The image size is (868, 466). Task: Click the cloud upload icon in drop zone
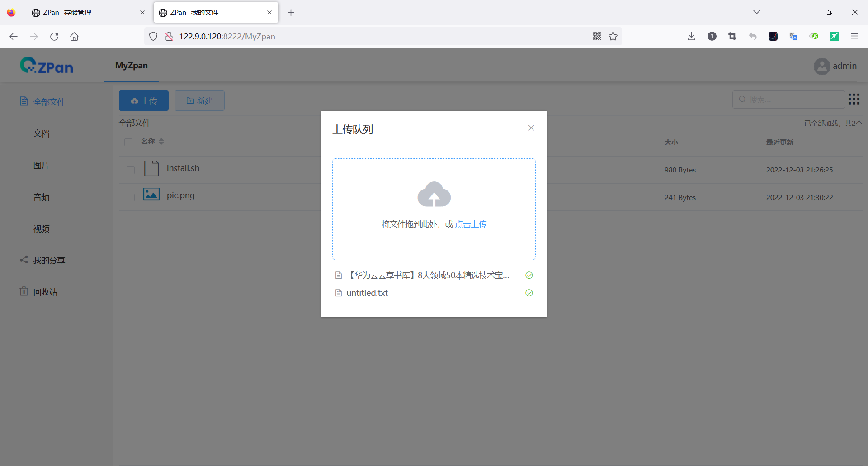point(434,194)
